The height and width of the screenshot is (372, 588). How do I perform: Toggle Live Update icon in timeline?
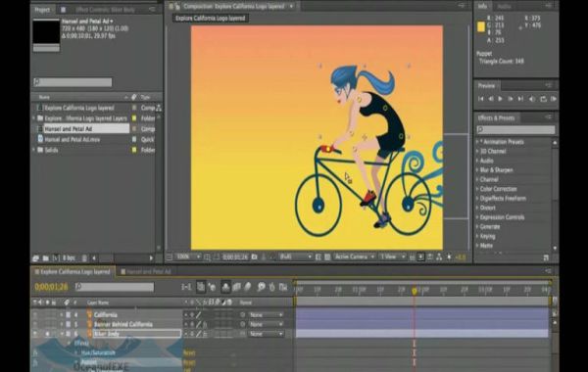tap(201, 287)
